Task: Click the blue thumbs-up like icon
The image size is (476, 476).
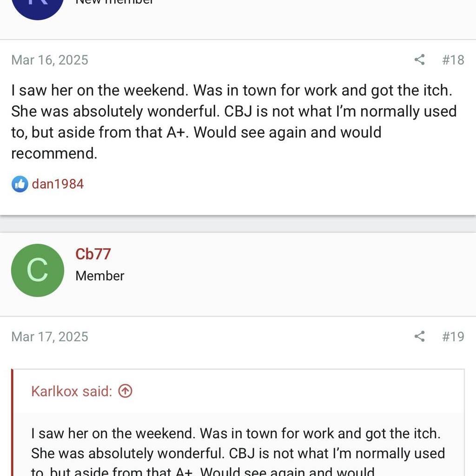Action: point(20,184)
